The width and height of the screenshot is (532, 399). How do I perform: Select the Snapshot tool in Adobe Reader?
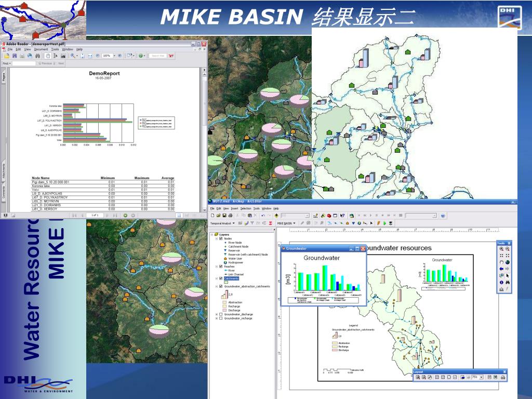tap(63, 56)
